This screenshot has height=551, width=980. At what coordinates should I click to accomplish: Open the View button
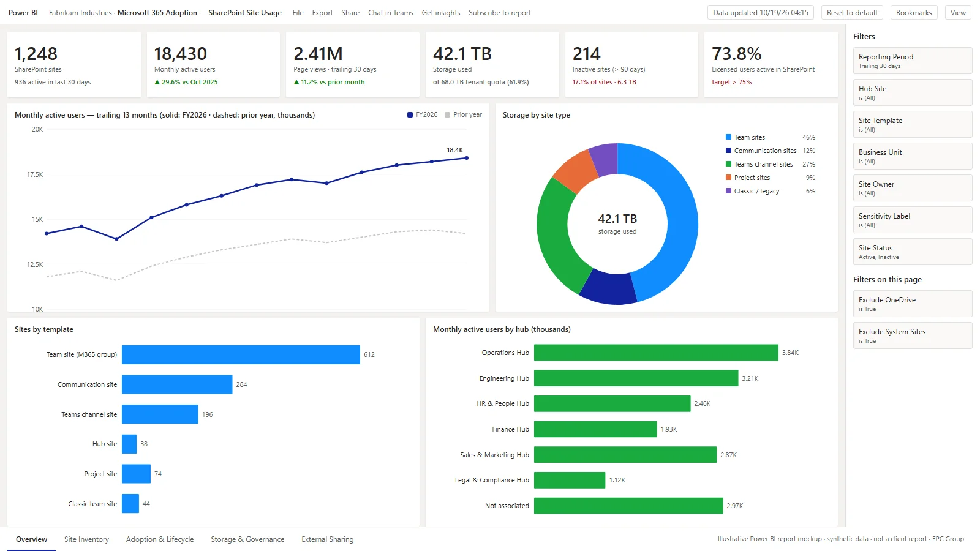958,13
